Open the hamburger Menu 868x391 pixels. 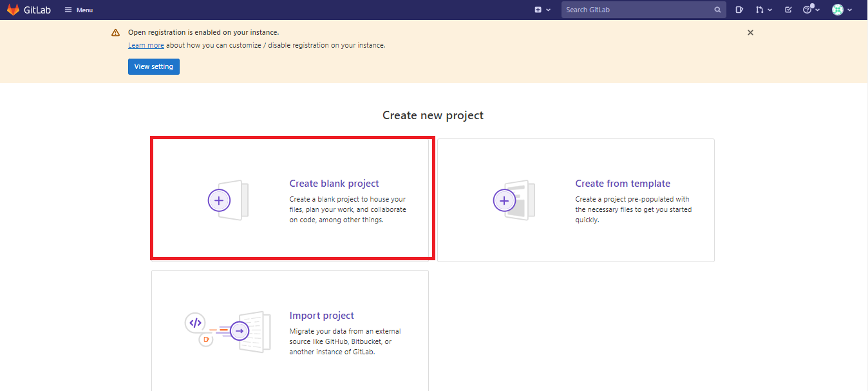79,10
